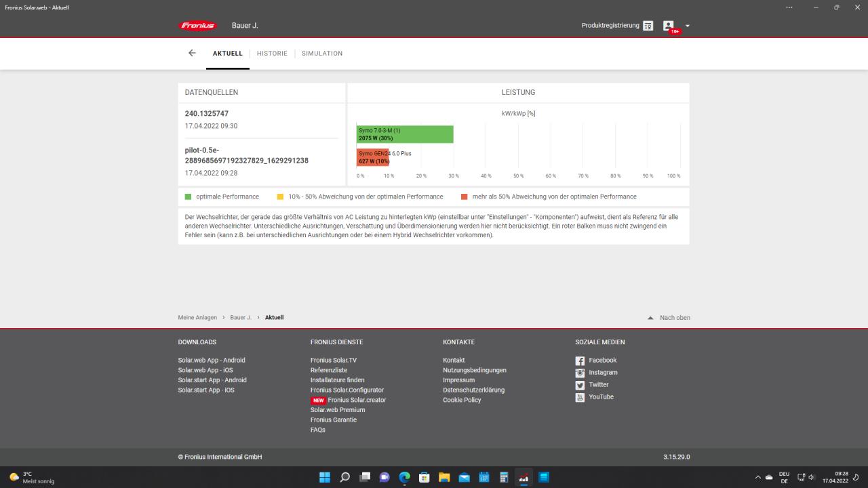868x488 pixels.
Task: Click the Nach oben up-arrow icon
Action: (x=650, y=317)
